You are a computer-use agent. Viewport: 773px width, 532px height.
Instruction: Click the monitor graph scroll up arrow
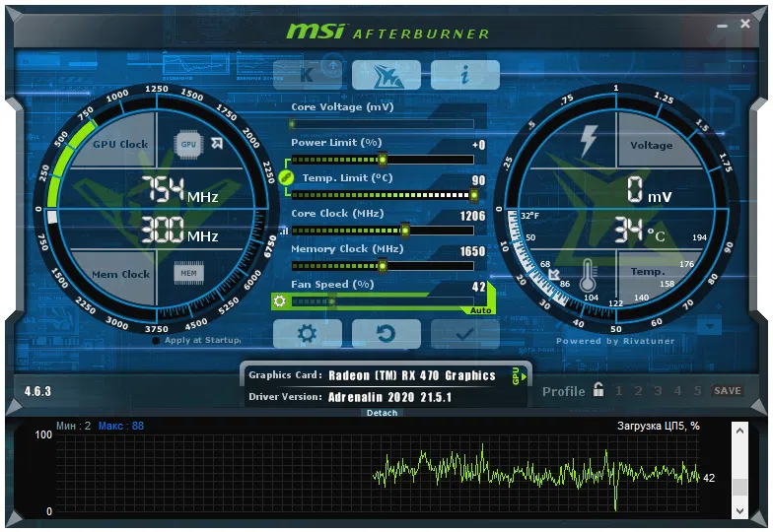pos(739,432)
